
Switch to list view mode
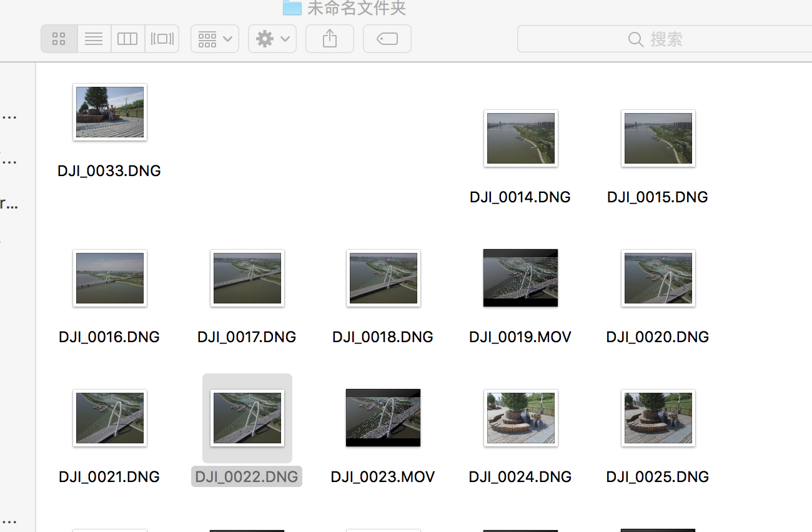pyautogui.click(x=94, y=39)
